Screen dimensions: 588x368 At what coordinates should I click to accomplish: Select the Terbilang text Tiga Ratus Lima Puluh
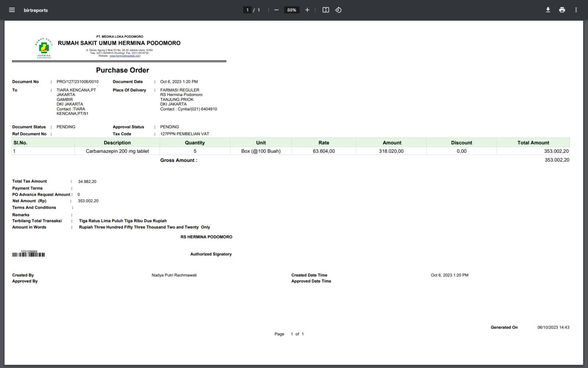click(123, 221)
